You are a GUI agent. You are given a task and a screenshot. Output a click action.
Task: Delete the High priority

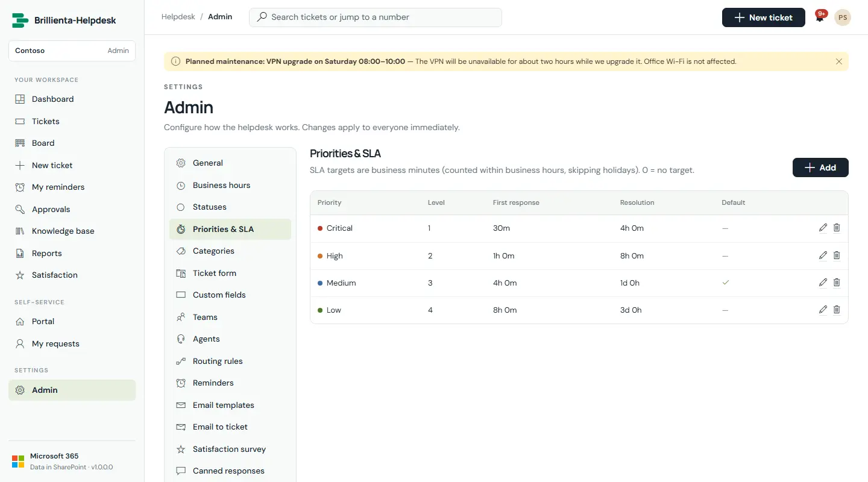click(837, 255)
